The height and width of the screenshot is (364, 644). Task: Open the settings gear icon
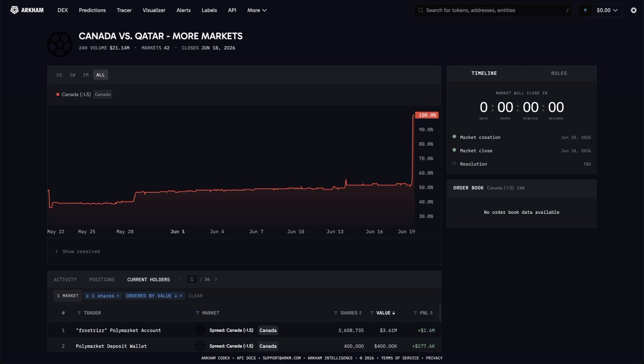(x=633, y=10)
